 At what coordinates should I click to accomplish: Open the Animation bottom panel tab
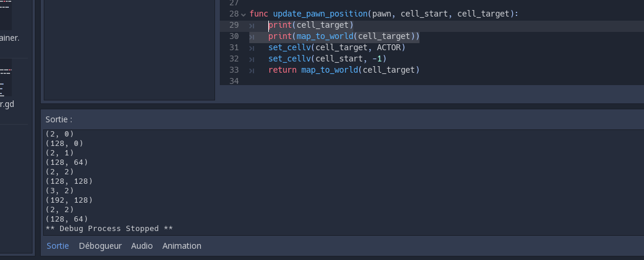[182, 246]
